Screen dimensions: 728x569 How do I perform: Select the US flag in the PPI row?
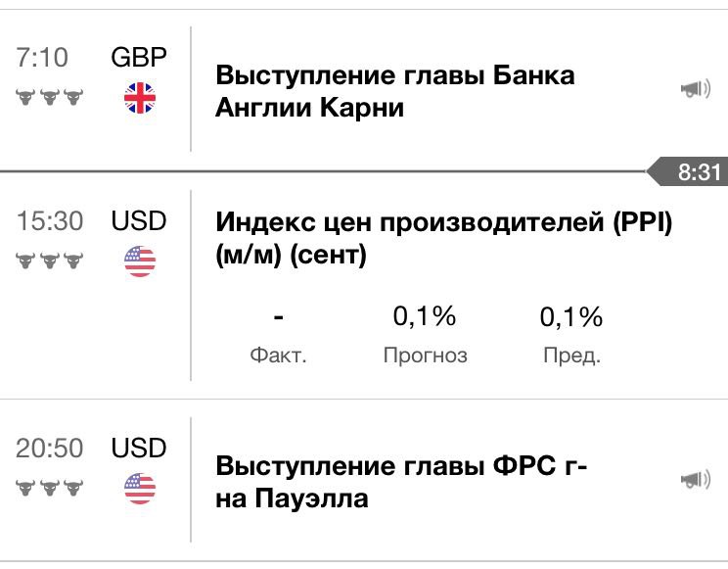pos(140,261)
